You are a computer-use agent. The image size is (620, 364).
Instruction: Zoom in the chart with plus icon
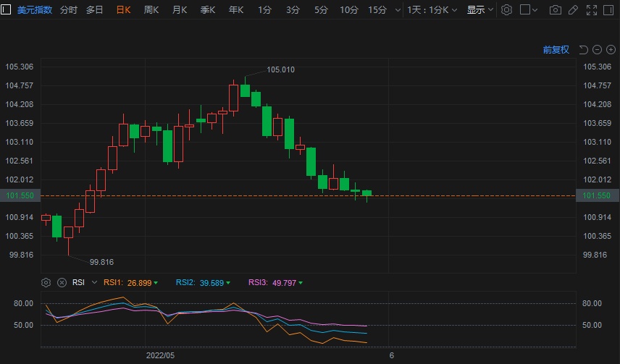click(611, 50)
